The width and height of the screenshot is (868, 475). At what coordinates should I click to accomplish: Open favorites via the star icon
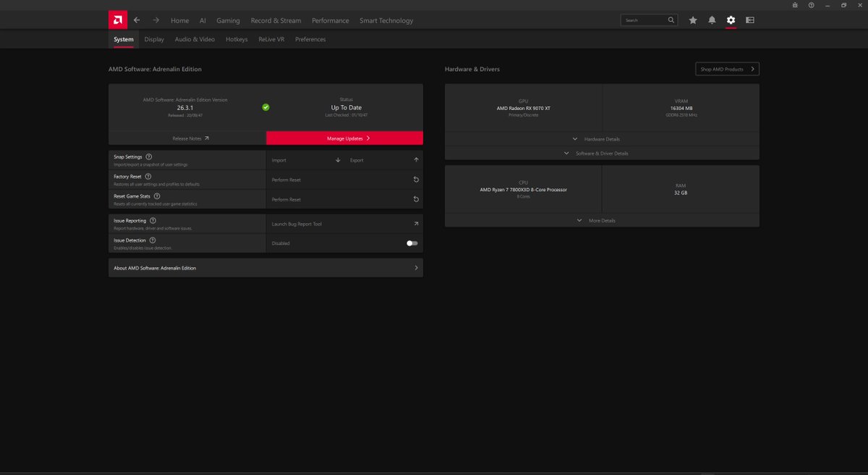(693, 20)
